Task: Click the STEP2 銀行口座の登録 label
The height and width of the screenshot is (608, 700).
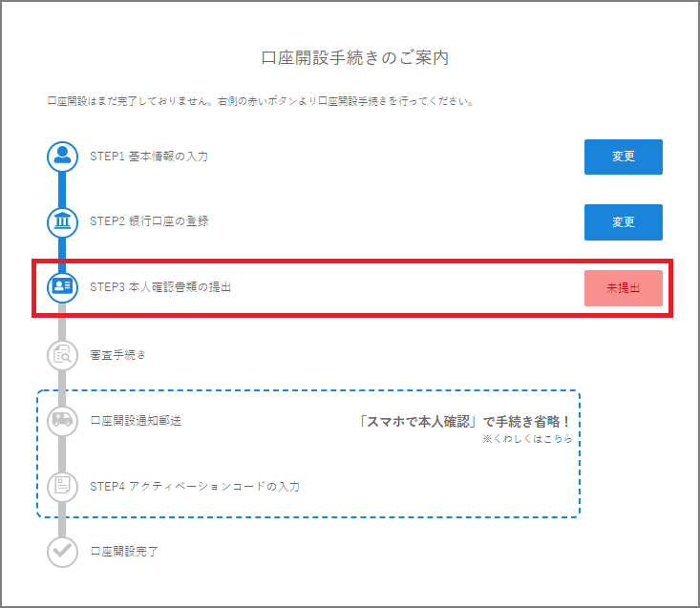Action: pyautogui.click(x=149, y=221)
